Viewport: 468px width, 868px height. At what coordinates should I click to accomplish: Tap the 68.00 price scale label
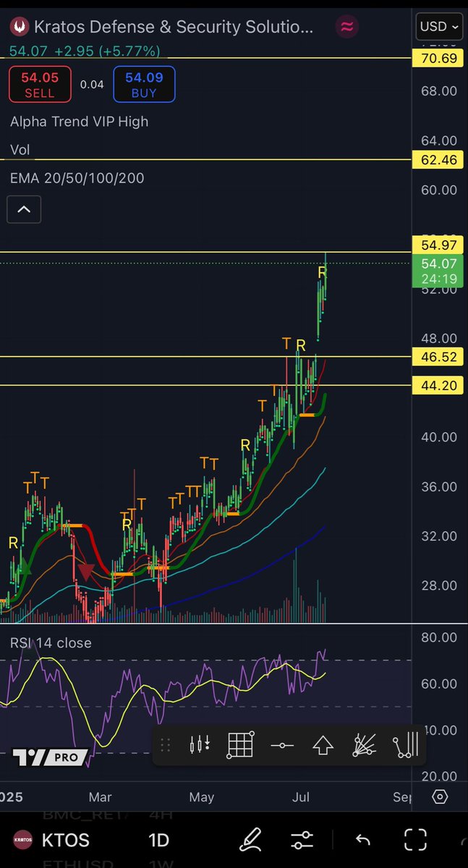(439, 90)
